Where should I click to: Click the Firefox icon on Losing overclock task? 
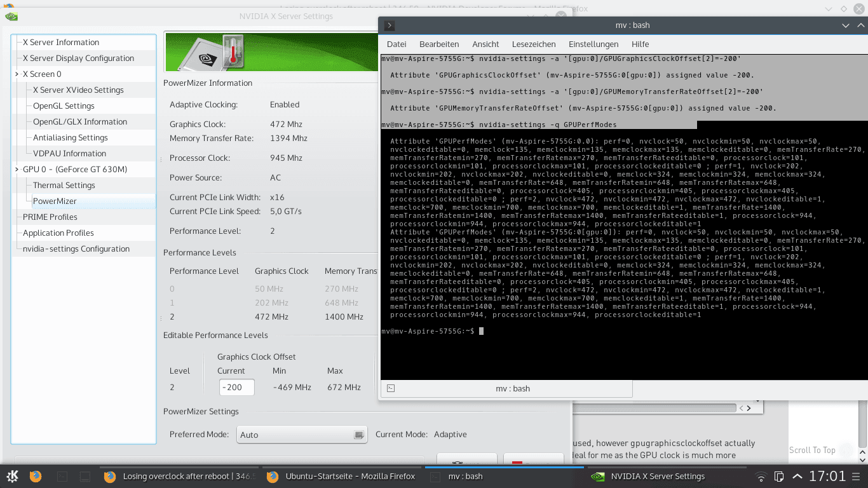(x=110, y=476)
